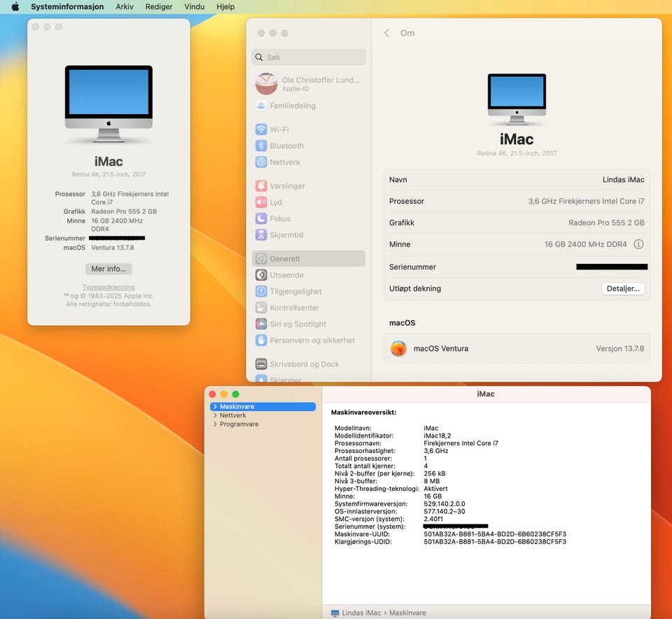Minimize System Information window with yellow button
Screen dimensions: 672x619
click(x=224, y=394)
